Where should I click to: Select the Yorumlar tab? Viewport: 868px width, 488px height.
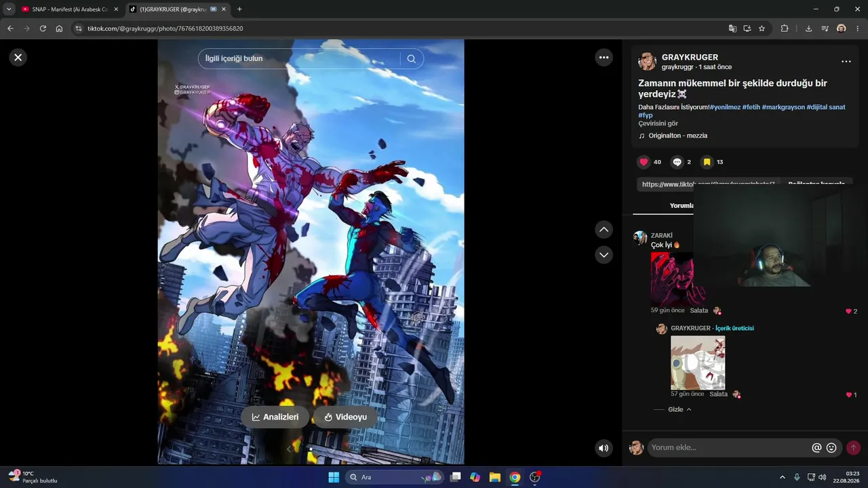pos(682,205)
